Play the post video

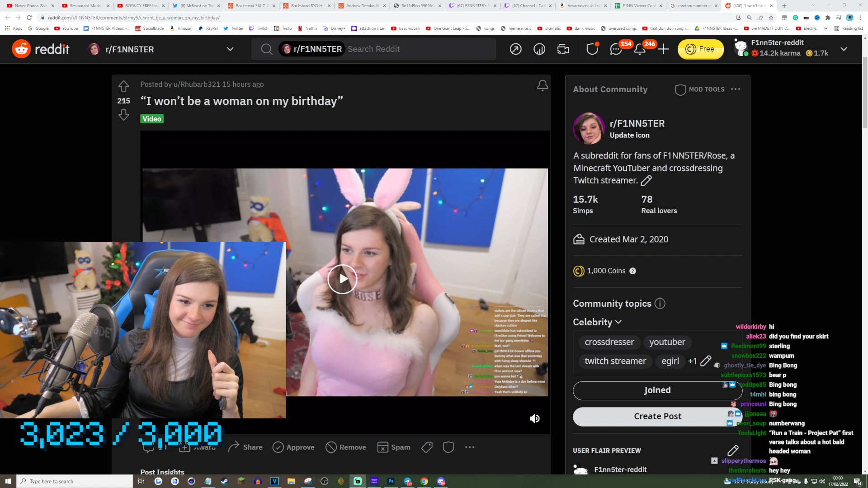(x=342, y=279)
